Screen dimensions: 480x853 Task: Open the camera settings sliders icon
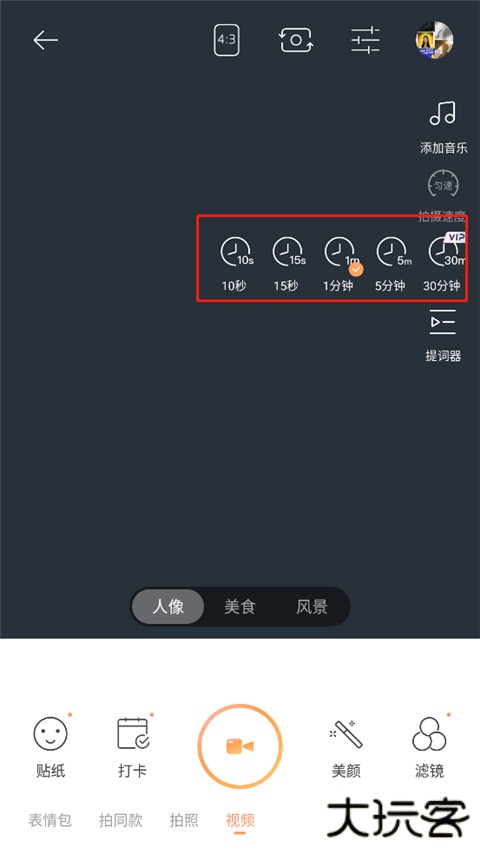point(365,40)
